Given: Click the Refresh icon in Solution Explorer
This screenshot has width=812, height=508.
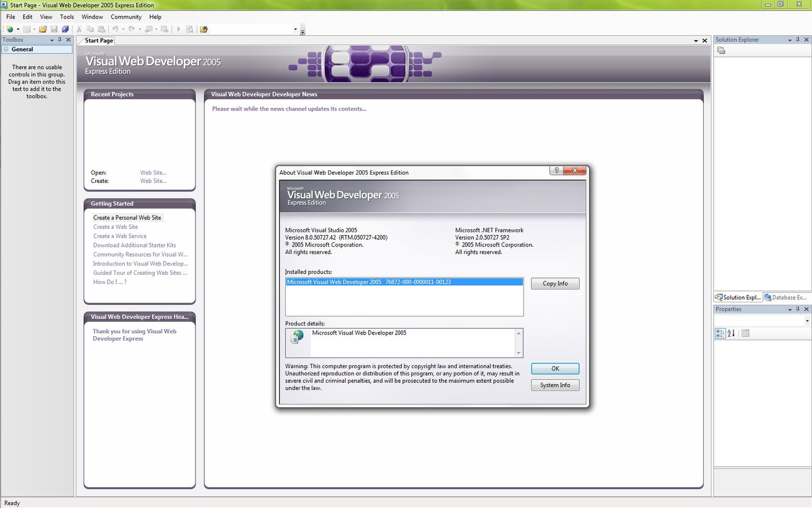Looking at the screenshot, I should coord(721,50).
